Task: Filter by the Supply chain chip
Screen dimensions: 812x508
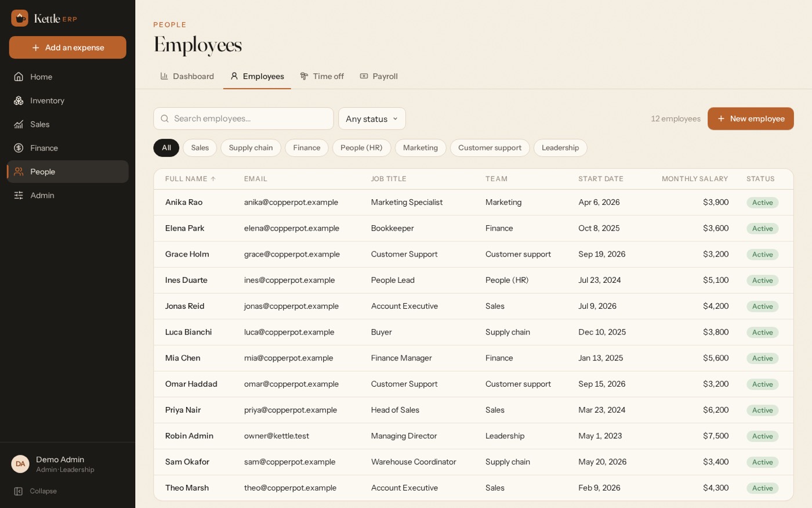Action: (x=251, y=147)
